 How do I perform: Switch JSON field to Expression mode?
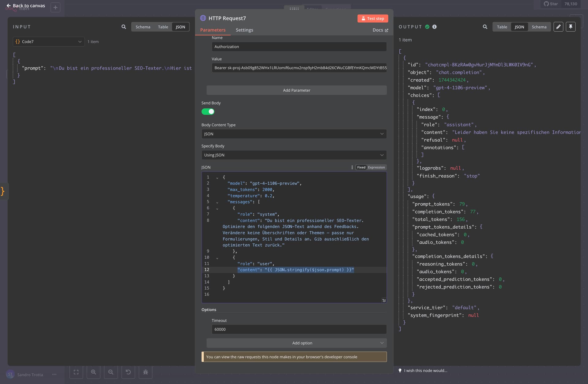376,167
